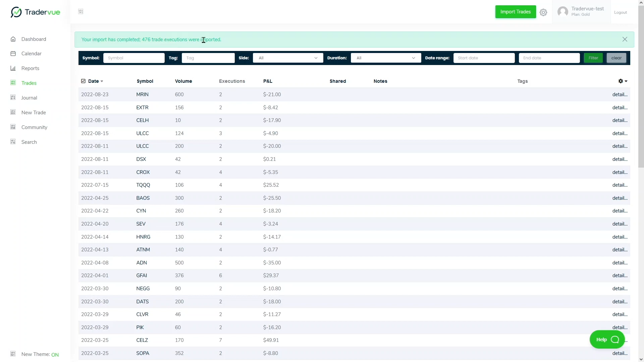This screenshot has height=362, width=644.
Task: Open the Side filter dropdown
Action: [x=288, y=58]
